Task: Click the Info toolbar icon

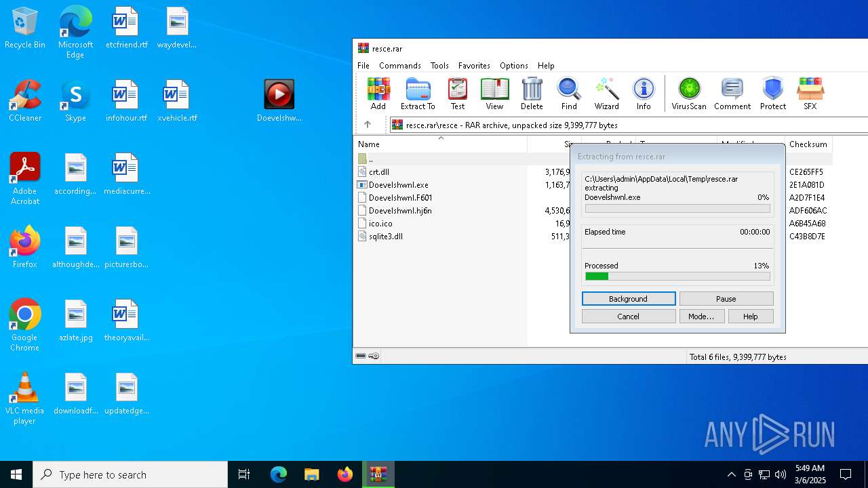Action: [644, 94]
